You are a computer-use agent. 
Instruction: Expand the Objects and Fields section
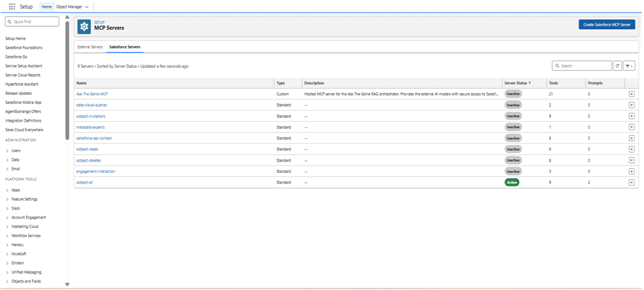point(7,282)
